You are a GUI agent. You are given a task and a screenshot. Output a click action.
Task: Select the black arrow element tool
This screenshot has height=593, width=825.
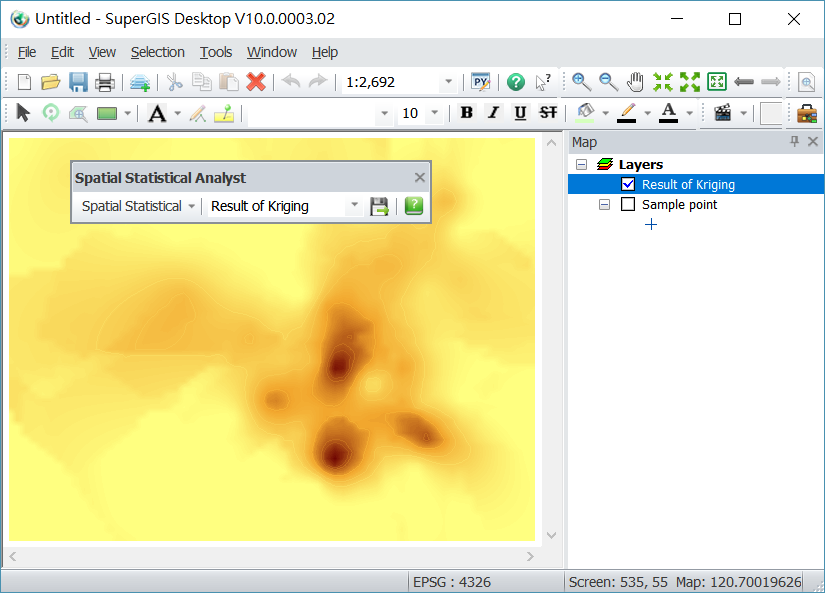click(23, 113)
